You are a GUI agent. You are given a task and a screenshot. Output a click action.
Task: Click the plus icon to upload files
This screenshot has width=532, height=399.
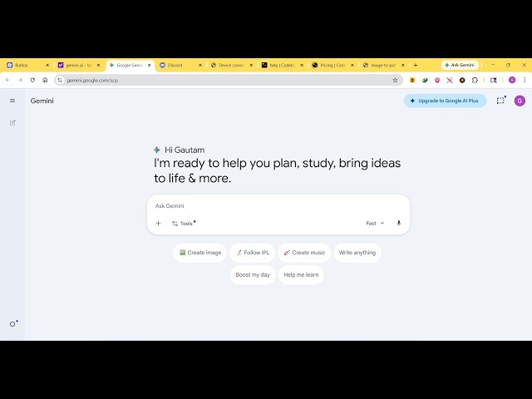[158, 224]
